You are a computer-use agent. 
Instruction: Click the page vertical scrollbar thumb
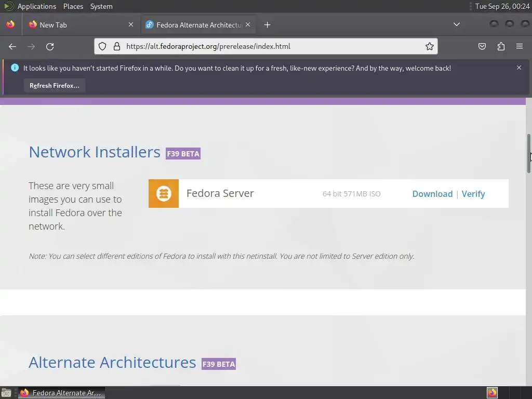(528, 153)
